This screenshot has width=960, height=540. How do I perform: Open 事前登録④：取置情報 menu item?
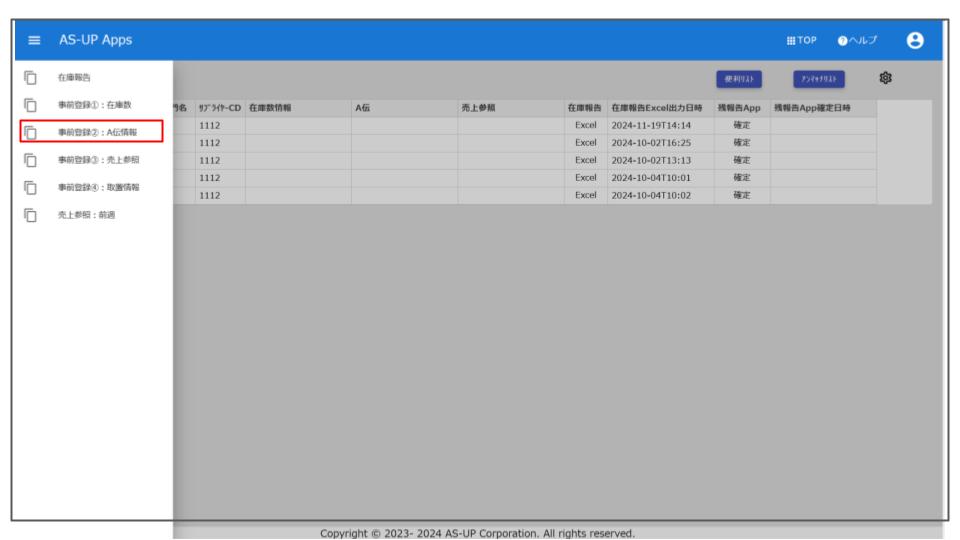96,187
